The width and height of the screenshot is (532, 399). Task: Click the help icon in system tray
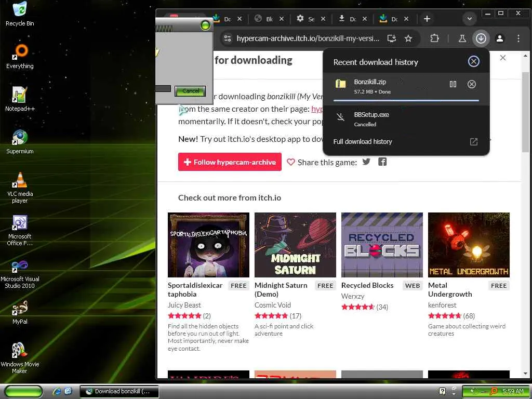pyautogui.click(x=442, y=391)
